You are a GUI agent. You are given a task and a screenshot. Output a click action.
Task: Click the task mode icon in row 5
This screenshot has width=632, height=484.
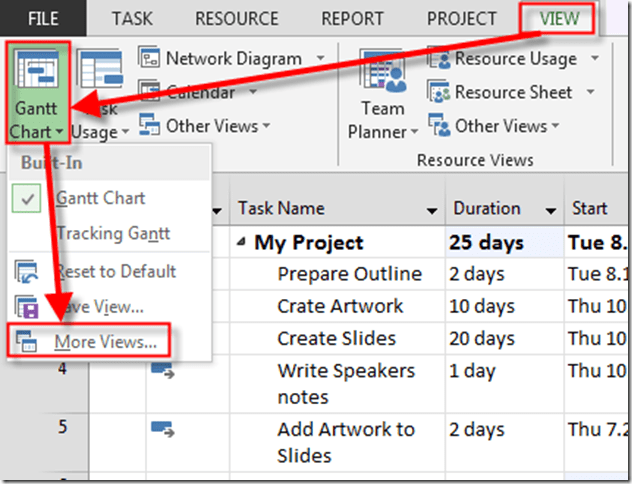pyautogui.click(x=163, y=429)
